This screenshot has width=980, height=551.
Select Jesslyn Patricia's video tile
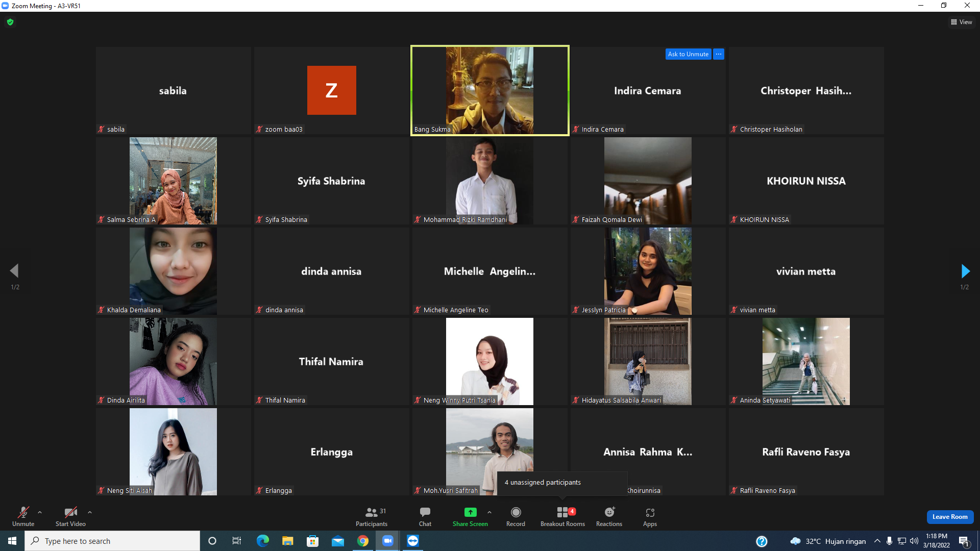click(648, 271)
